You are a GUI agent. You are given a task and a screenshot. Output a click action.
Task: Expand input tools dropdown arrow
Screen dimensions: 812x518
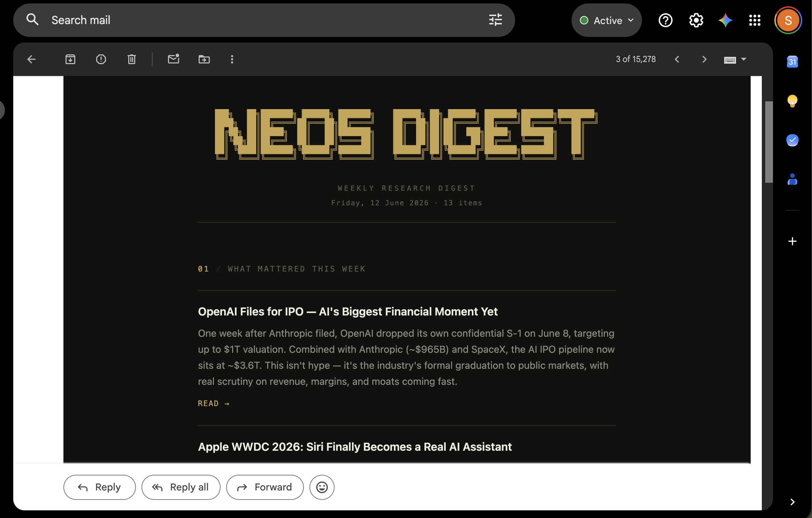point(744,59)
